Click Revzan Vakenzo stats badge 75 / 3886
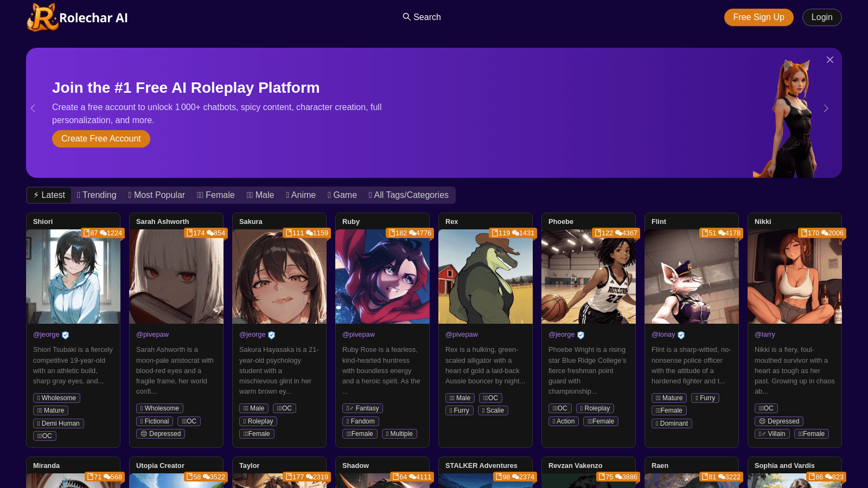868x488 pixels. 618,477
